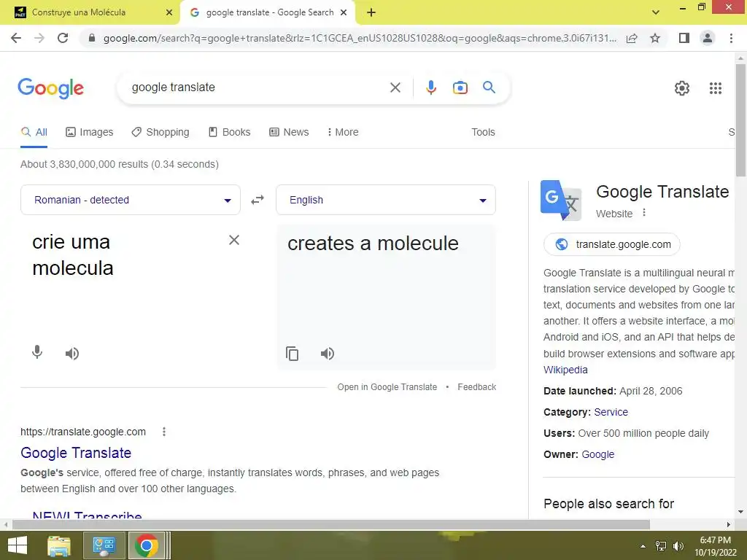Image resolution: width=747 pixels, height=560 pixels.
Task: Open the Romanian - detected language dropdown
Action: (x=131, y=200)
